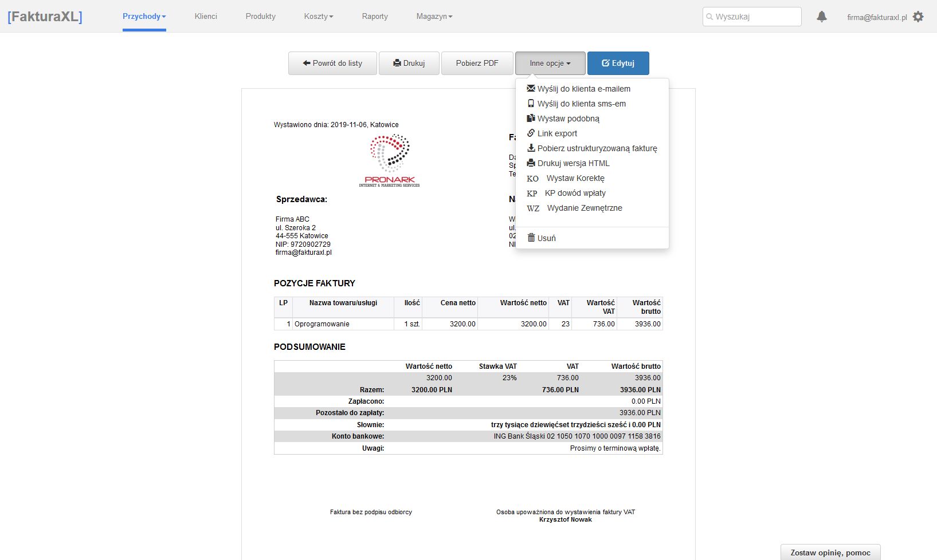Click the envelope icon for e-mail sending
The height and width of the screenshot is (560, 937).
click(x=531, y=88)
